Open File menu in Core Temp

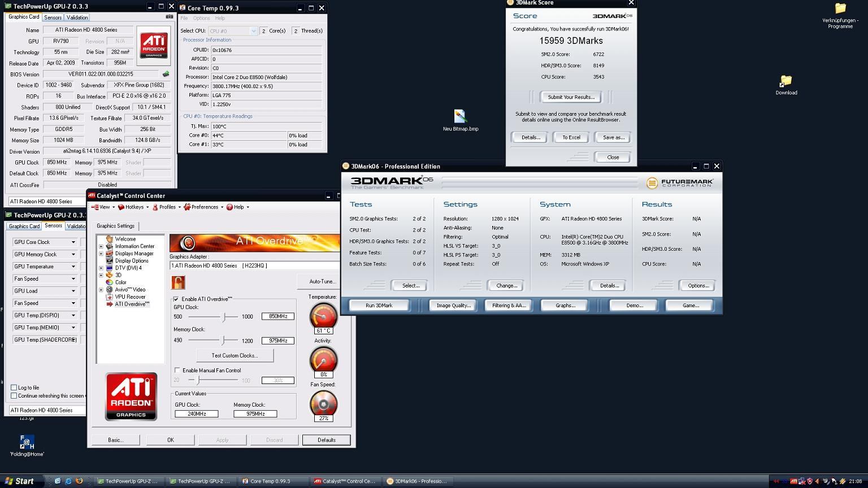pyautogui.click(x=184, y=18)
